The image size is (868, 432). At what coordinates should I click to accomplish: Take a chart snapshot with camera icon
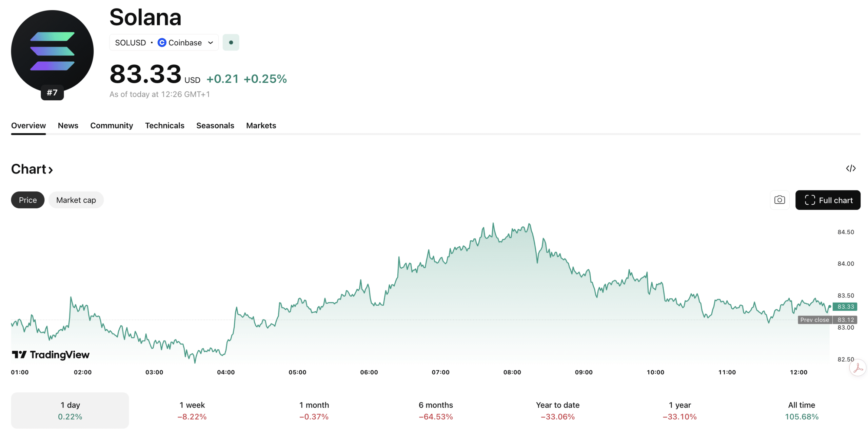click(x=780, y=200)
